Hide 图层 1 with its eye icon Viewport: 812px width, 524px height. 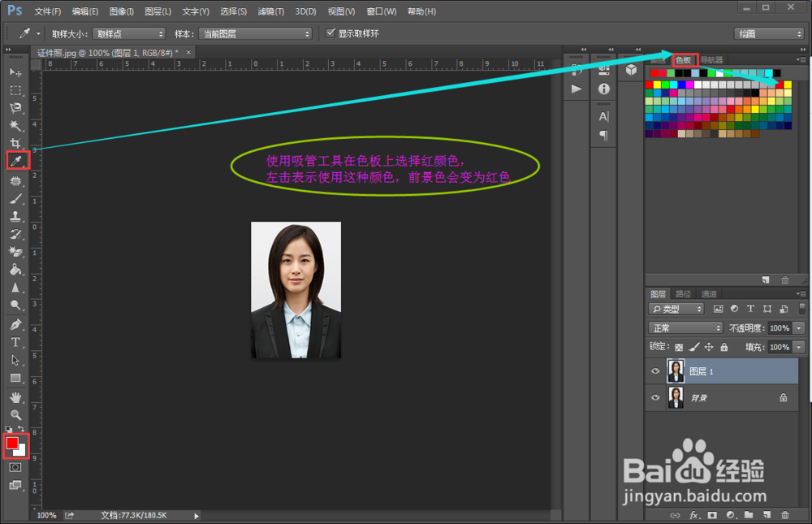[655, 371]
